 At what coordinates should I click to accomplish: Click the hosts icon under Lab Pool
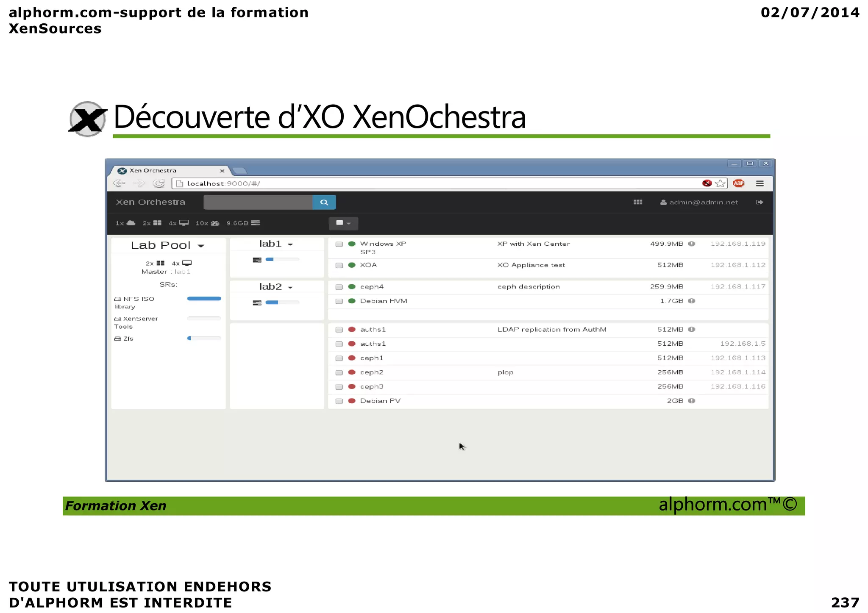160,264
